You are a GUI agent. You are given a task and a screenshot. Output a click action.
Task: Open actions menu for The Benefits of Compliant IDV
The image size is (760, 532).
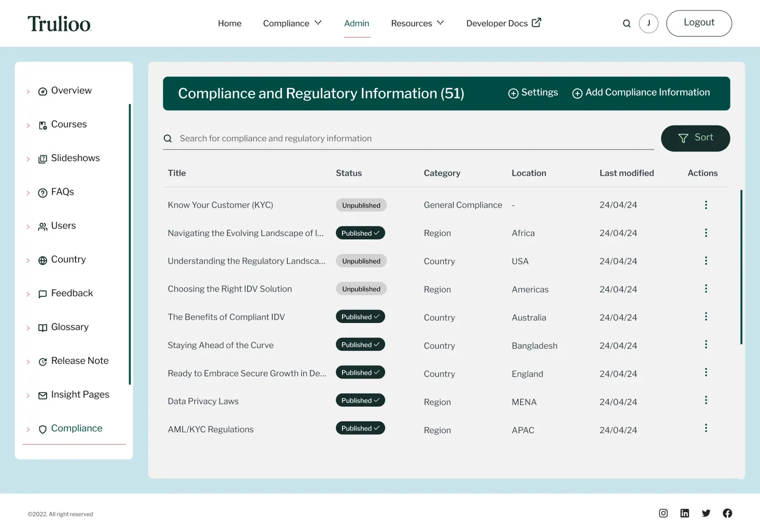706,316
